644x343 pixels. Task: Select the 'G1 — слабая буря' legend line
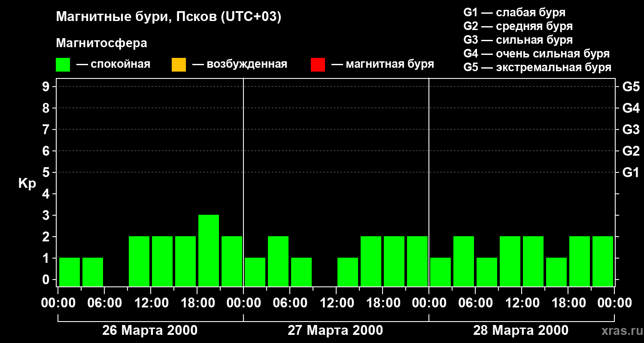(514, 12)
